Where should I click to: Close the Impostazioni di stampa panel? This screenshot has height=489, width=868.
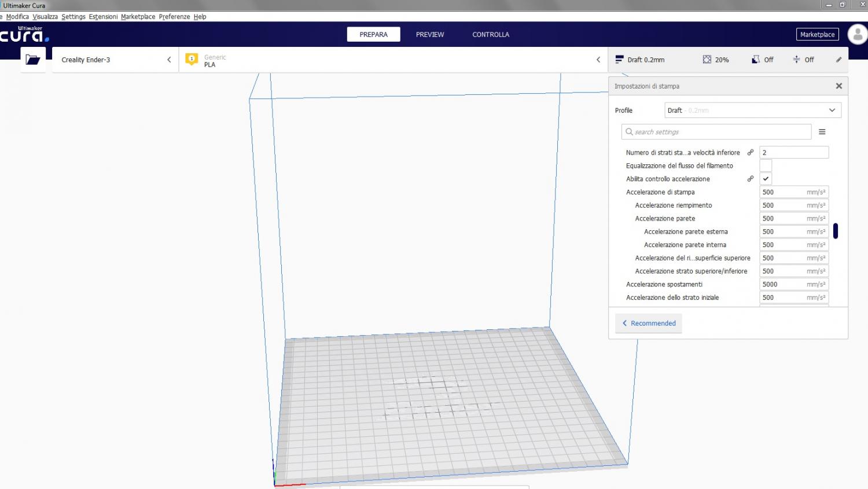pyautogui.click(x=838, y=86)
